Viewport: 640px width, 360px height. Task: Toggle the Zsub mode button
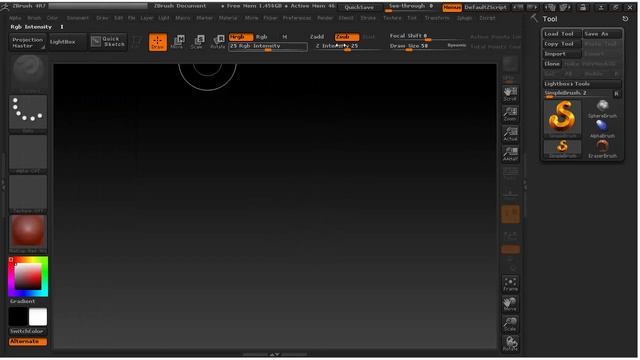click(x=347, y=37)
